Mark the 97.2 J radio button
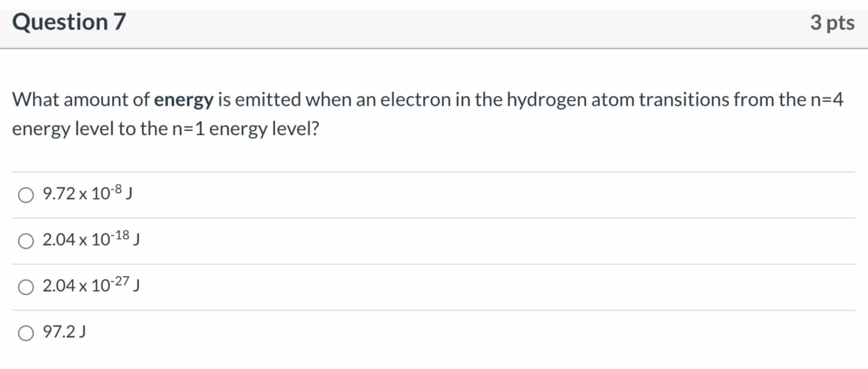The width and height of the screenshot is (868, 369). click(x=26, y=333)
